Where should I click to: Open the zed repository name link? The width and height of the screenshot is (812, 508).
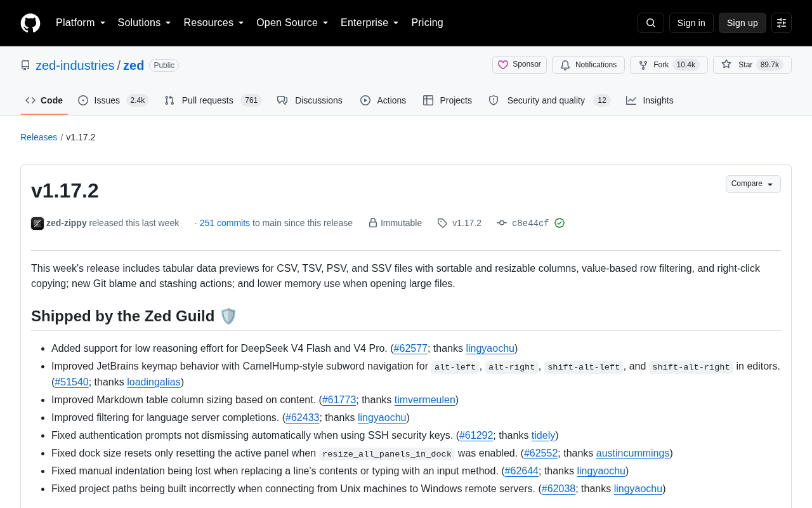(134, 65)
